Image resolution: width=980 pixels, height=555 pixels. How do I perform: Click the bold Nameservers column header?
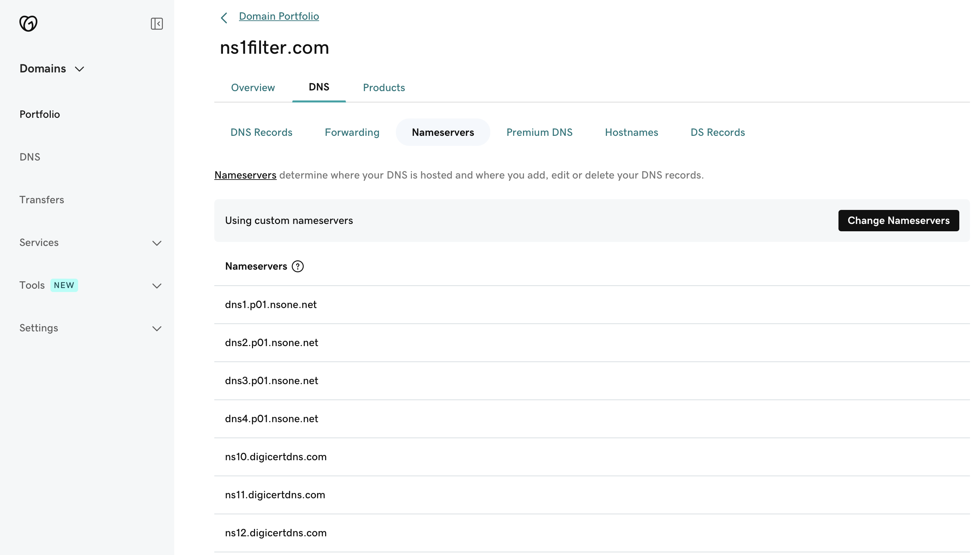point(256,266)
